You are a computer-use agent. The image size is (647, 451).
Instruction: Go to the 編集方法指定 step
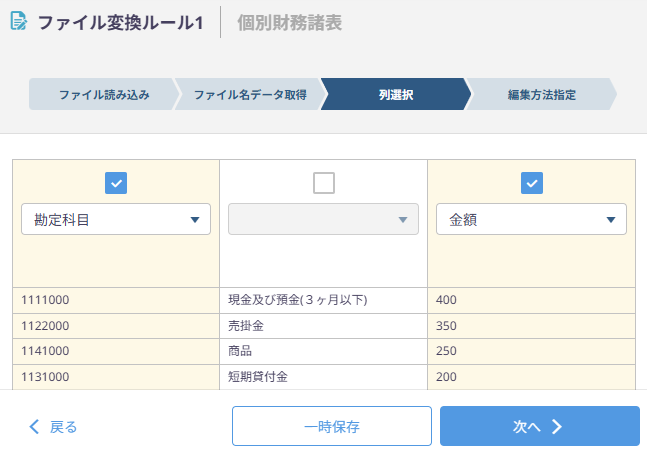(542, 94)
